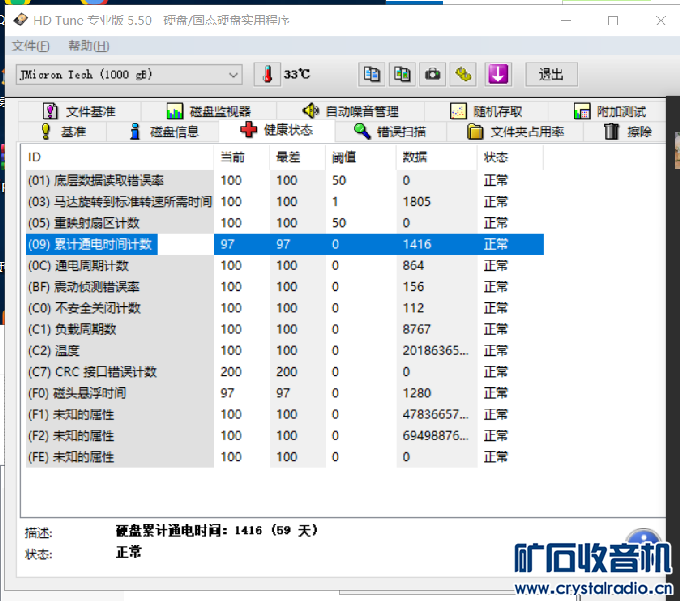
Task: Click data value 1805
Action: click(417, 202)
